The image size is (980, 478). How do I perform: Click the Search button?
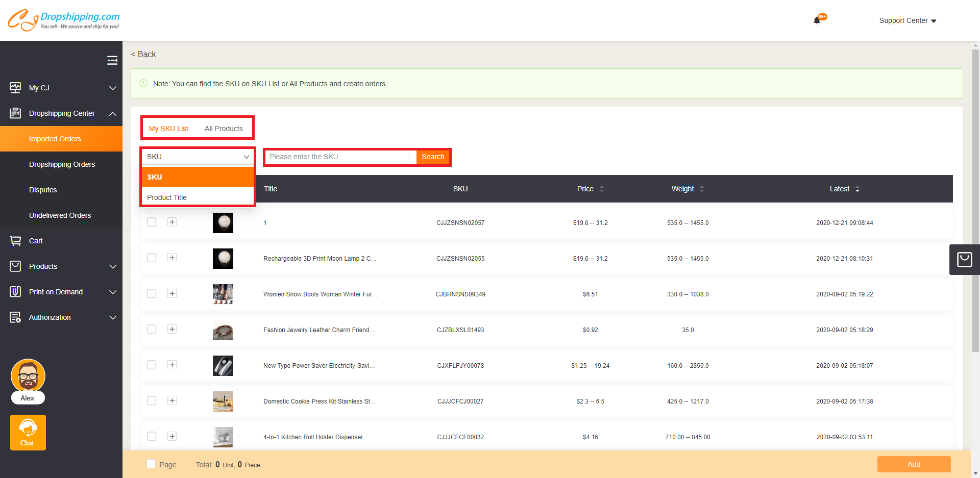[x=432, y=157]
